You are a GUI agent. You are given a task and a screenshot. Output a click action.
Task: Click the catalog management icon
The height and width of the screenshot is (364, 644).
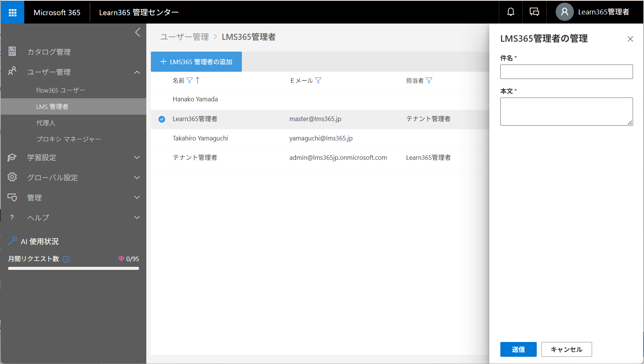12,51
